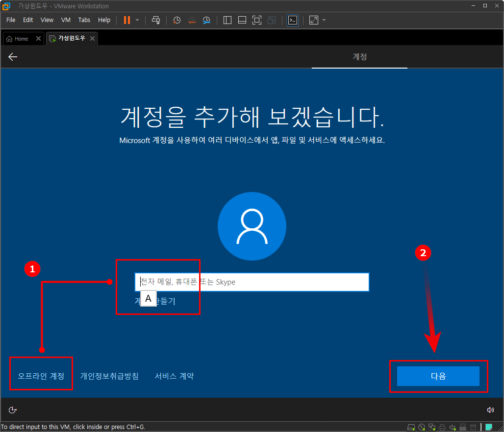Select the 계정 setup step tab
This screenshot has width=504, height=432.
click(359, 57)
